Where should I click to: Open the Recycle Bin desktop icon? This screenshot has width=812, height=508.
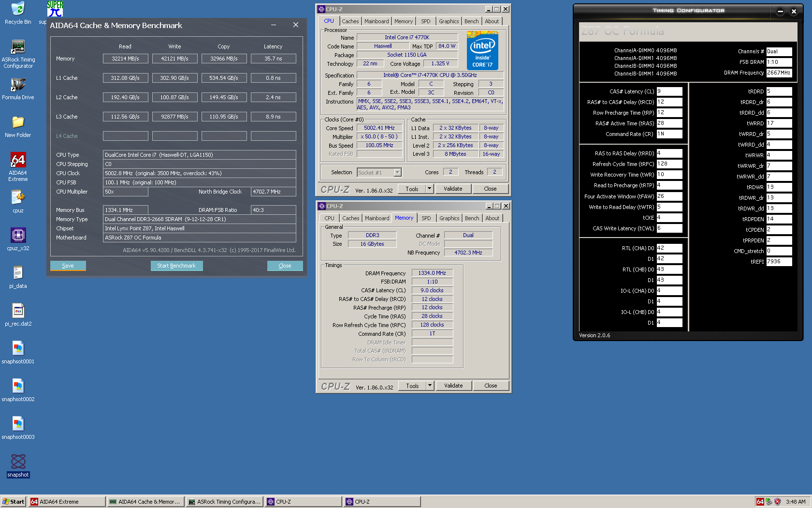[18, 13]
